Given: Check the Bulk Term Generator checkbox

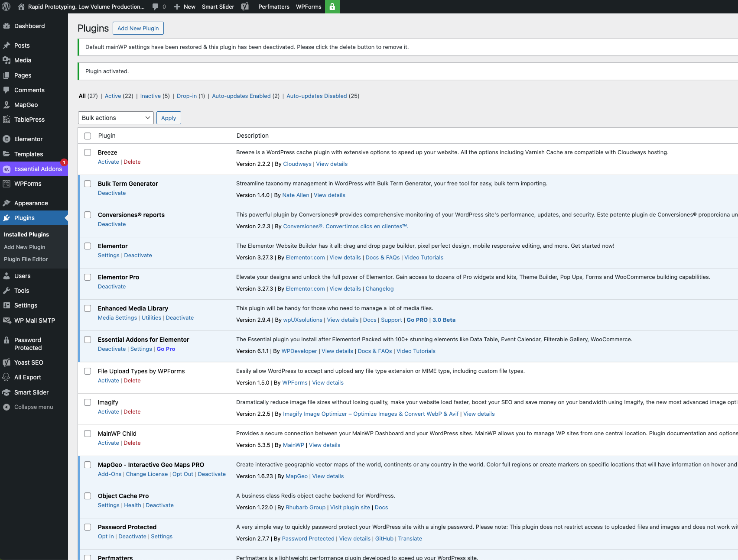Looking at the screenshot, I should [x=88, y=184].
